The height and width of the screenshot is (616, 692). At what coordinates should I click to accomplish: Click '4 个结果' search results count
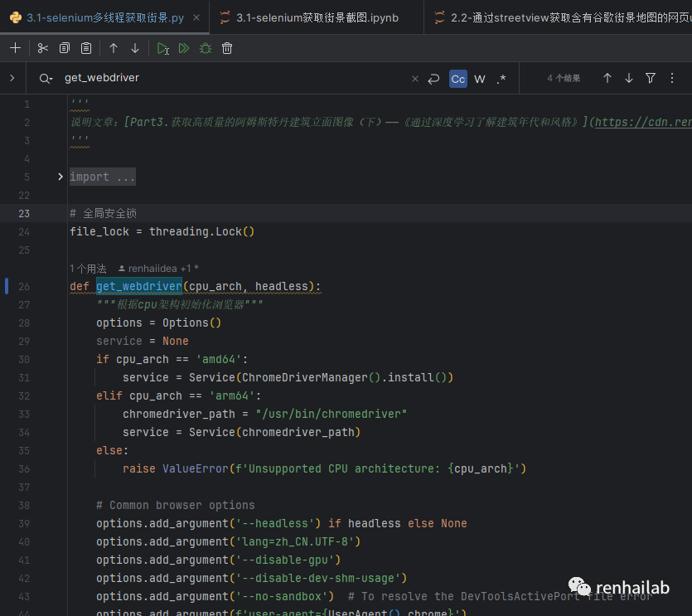click(x=564, y=79)
